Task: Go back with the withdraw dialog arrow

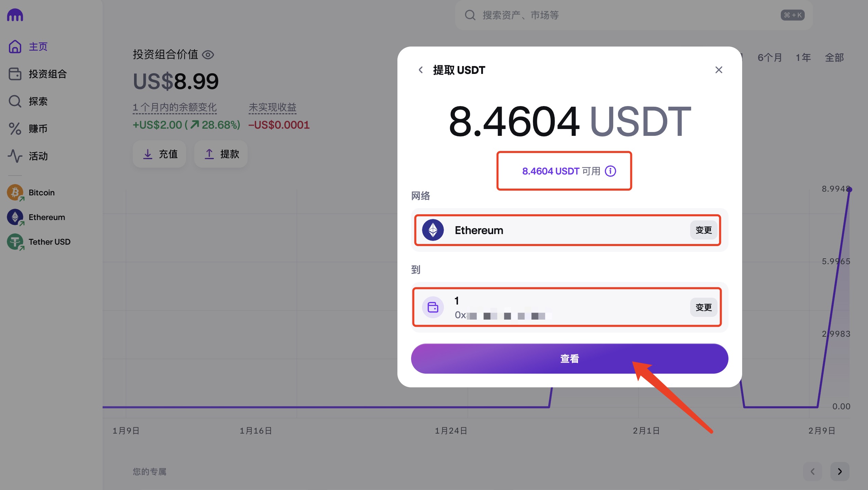Action: point(421,70)
